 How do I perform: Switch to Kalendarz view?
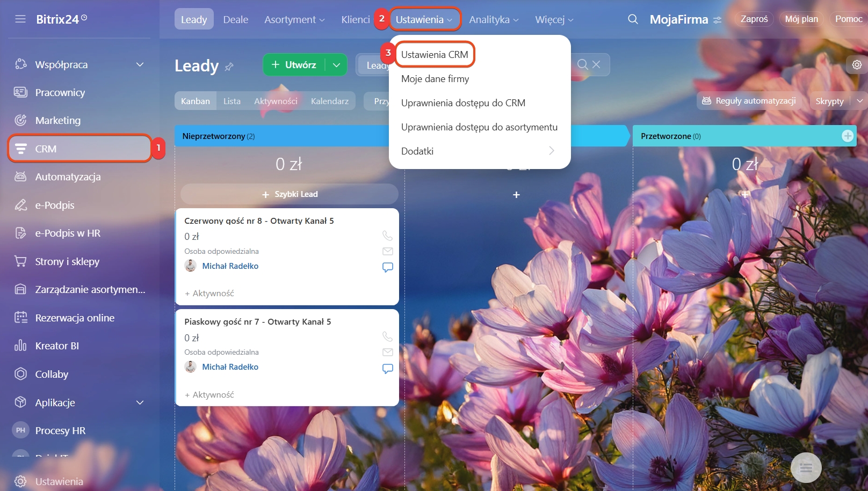pyautogui.click(x=330, y=101)
